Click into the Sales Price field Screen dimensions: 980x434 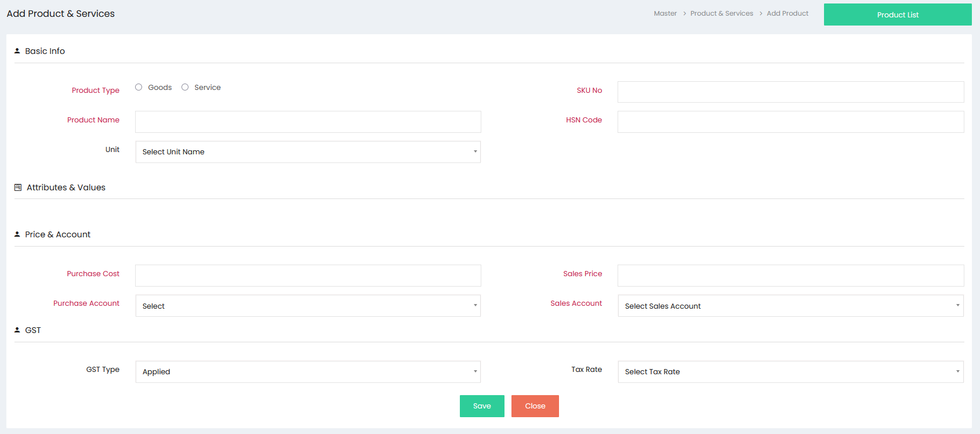point(790,276)
